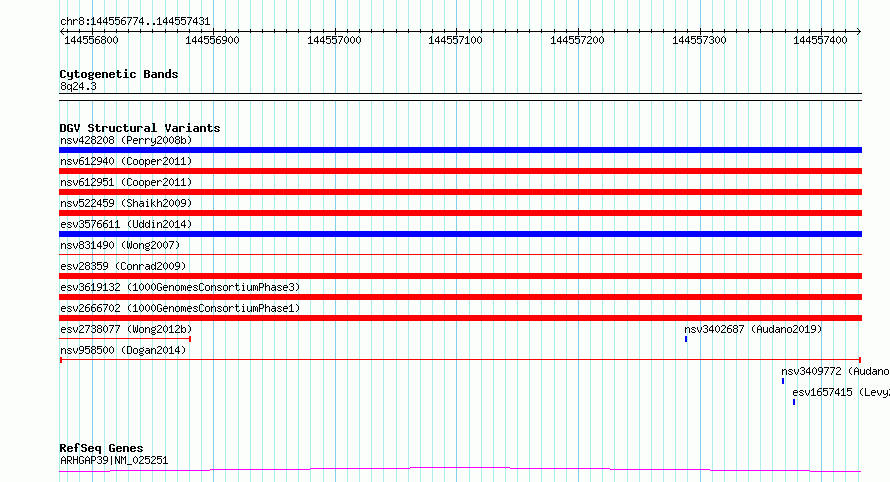Open esv3619132 (1000GenomesConsortiumPhase3) label
This screenshot has width=890, height=482.
click(x=180, y=287)
